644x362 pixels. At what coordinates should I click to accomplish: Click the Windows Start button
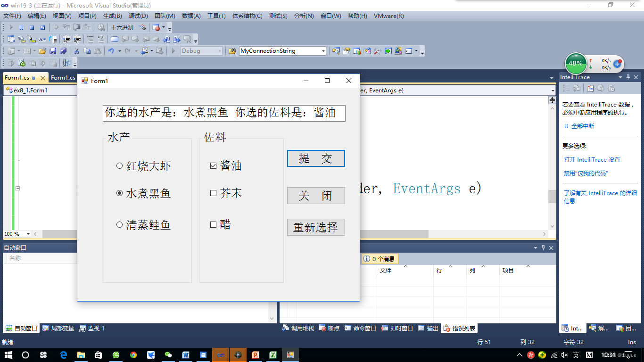[x=8, y=355]
